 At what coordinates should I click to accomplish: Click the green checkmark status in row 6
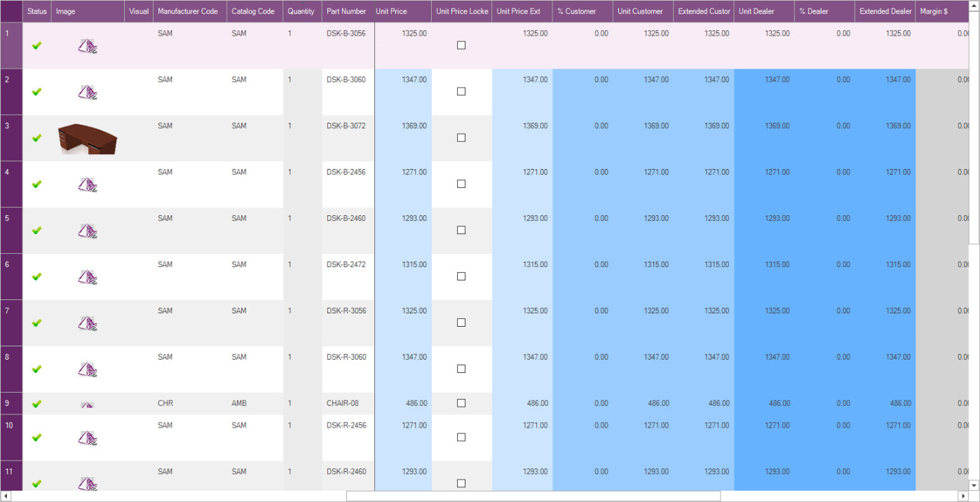coord(36,277)
